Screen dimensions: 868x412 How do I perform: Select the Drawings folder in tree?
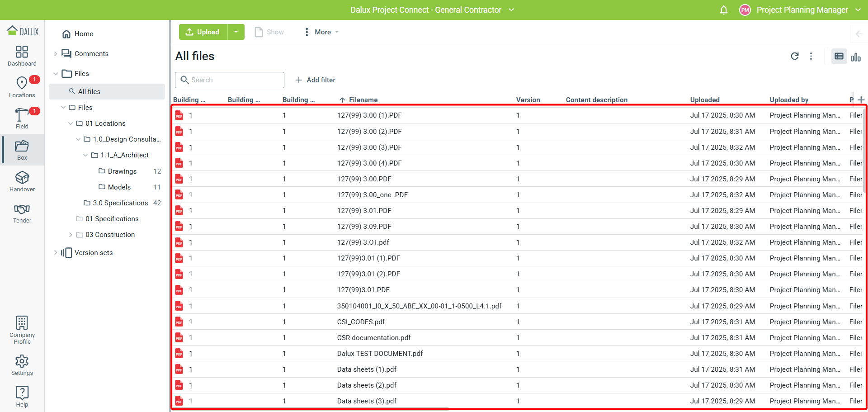122,171
